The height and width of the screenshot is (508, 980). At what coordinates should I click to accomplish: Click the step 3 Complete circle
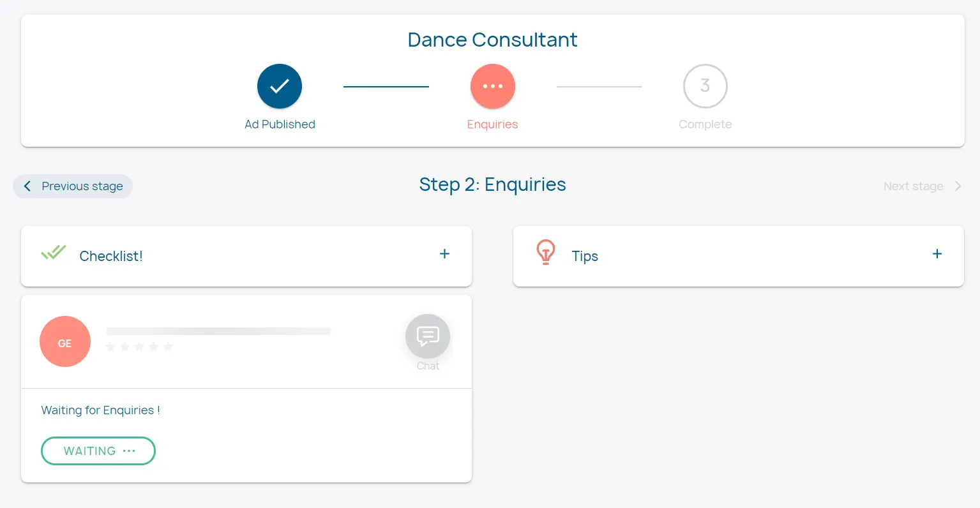point(705,86)
